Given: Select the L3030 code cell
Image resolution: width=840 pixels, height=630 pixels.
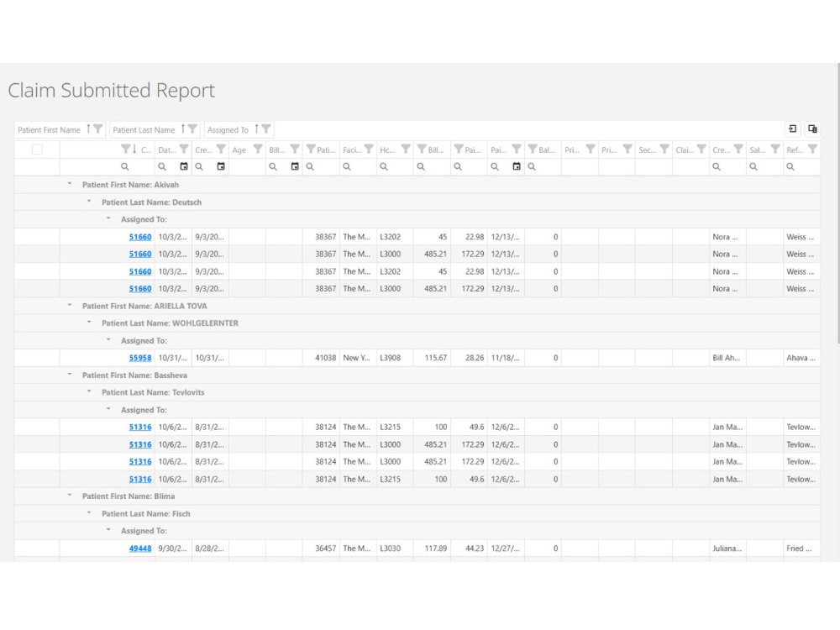Looking at the screenshot, I should (395, 549).
